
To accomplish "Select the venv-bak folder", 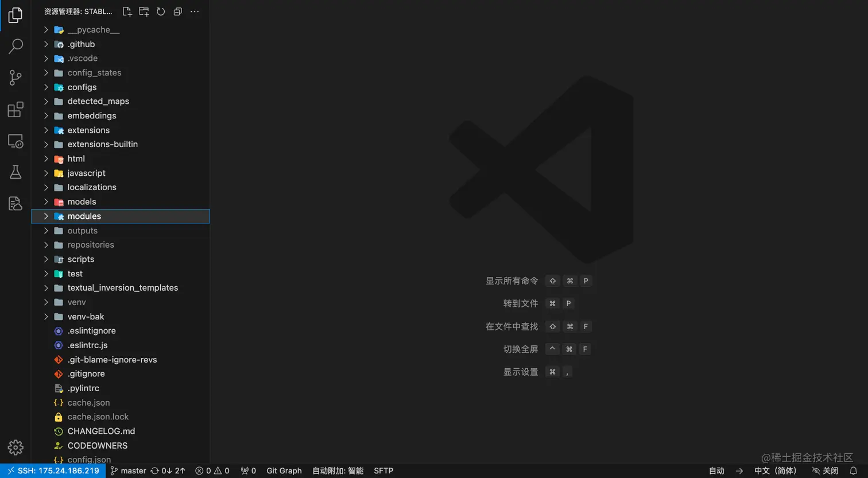I will pyautogui.click(x=121, y=317).
